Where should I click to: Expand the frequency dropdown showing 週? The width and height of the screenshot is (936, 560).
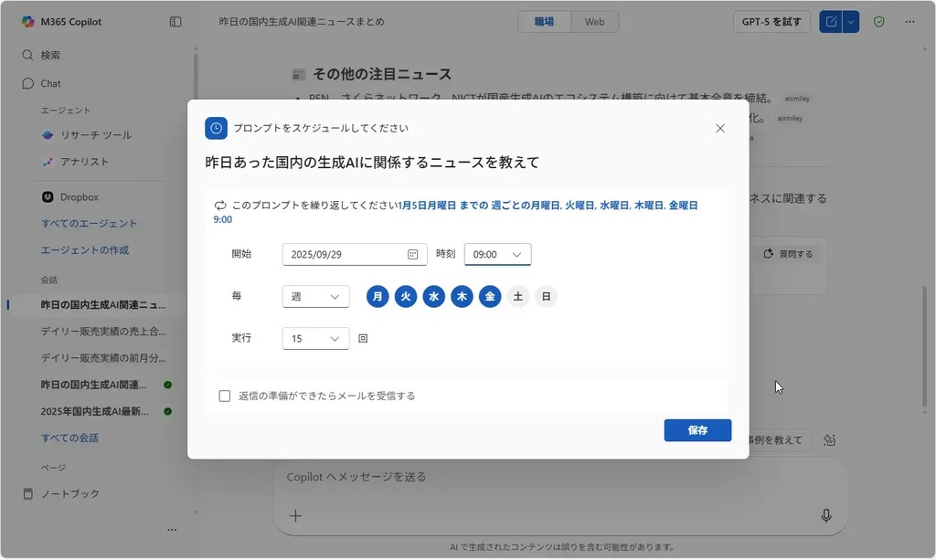(x=315, y=296)
